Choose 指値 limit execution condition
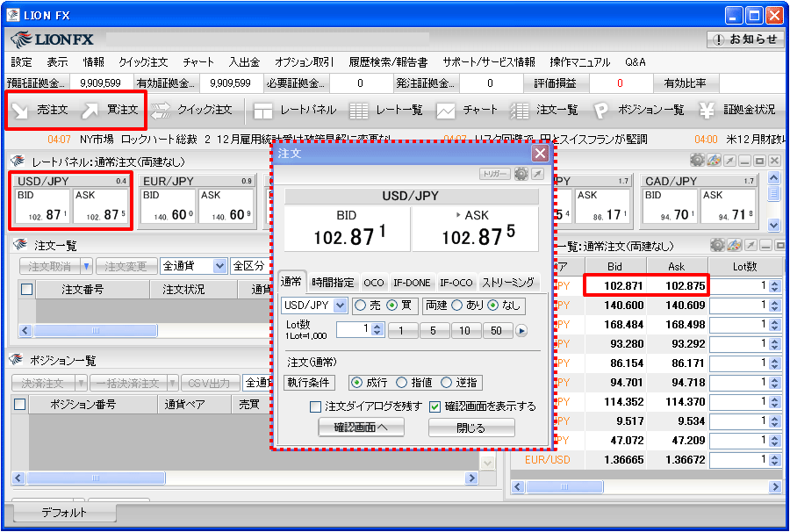 click(401, 383)
